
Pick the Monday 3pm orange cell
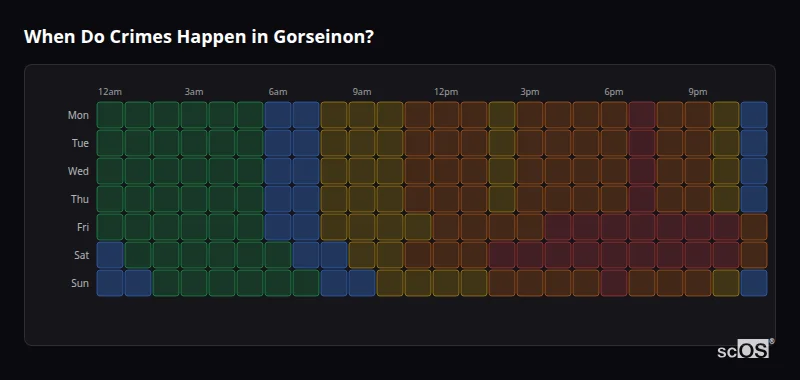tap(530, 115)
